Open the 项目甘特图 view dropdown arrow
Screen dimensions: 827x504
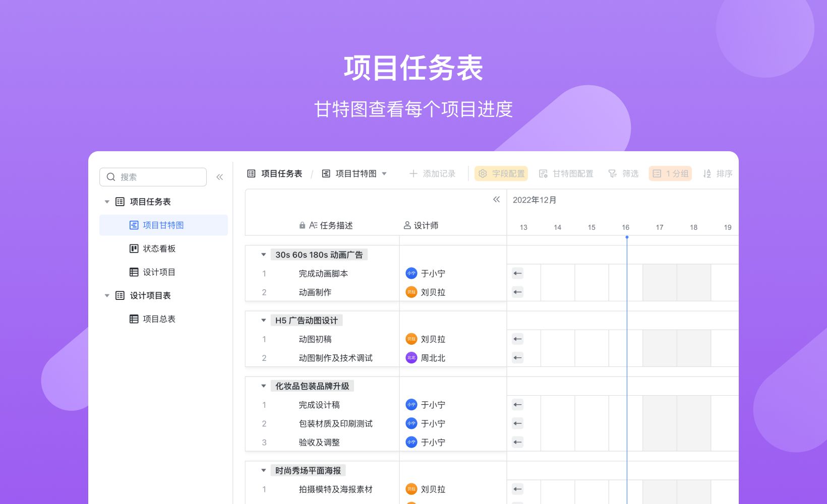pyautogui.click(x=384, y=174)
